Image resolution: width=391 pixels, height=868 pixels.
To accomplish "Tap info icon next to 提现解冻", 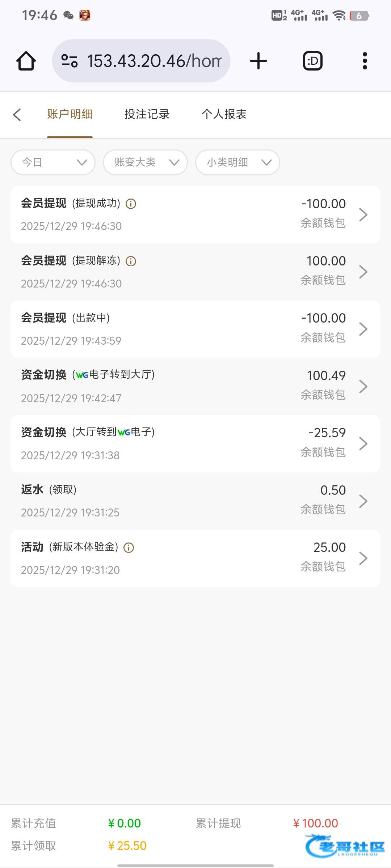I will point(131,261).
